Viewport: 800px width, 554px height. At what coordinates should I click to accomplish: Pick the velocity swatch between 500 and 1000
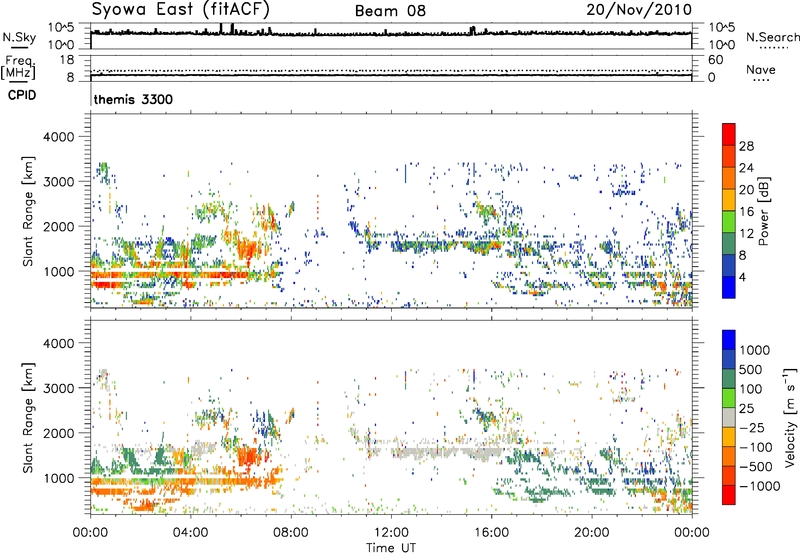pos(729,359)
